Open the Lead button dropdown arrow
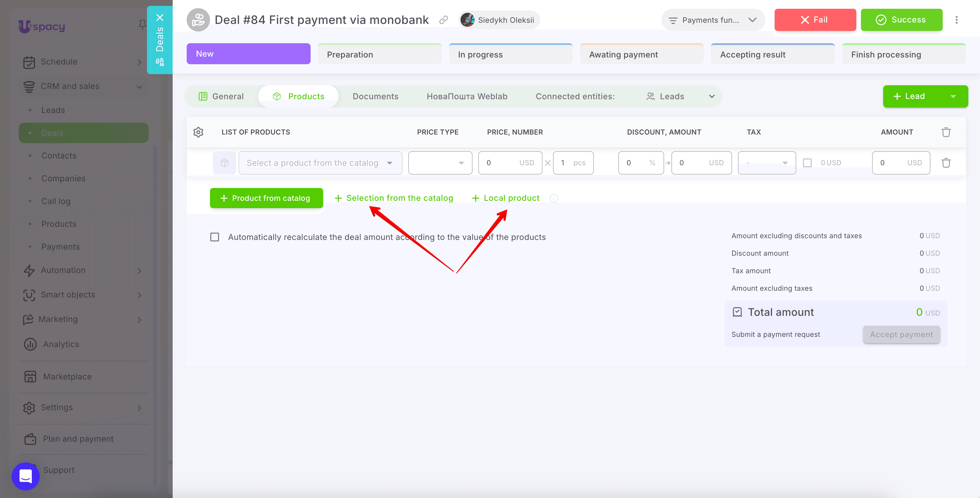Viewport: 980px width, 498px height. [x=953, y=96]
